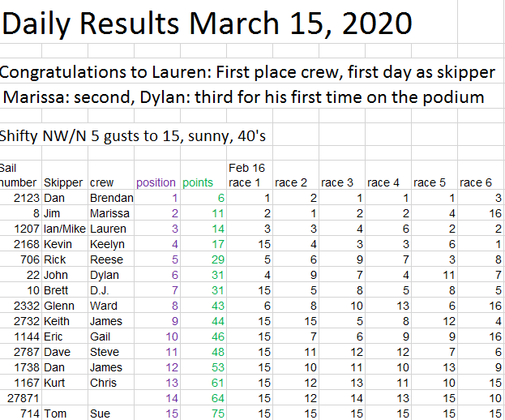Select the crew column header
The image size is (505, 420).
pos(101,182)
